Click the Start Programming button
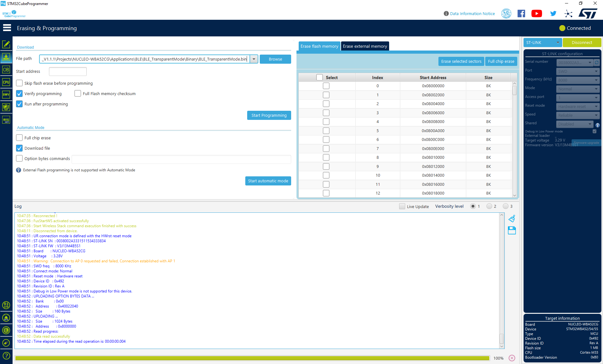This screenshot has height=364, width=603. coord(269,115)
